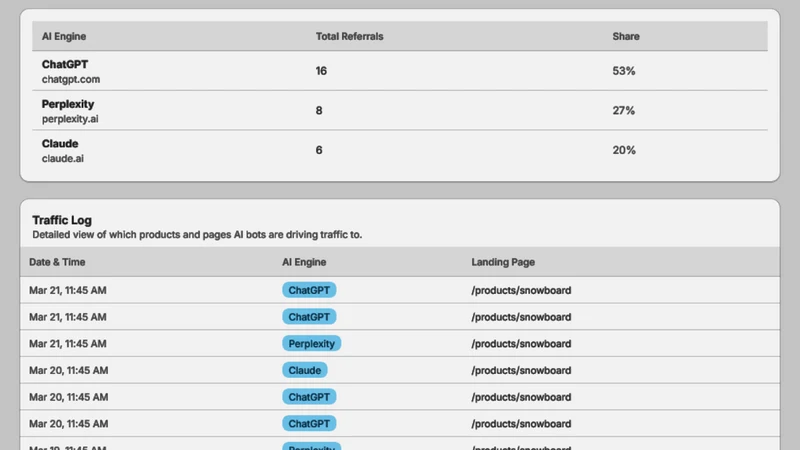Select the 53% share value

pos(623,71)
